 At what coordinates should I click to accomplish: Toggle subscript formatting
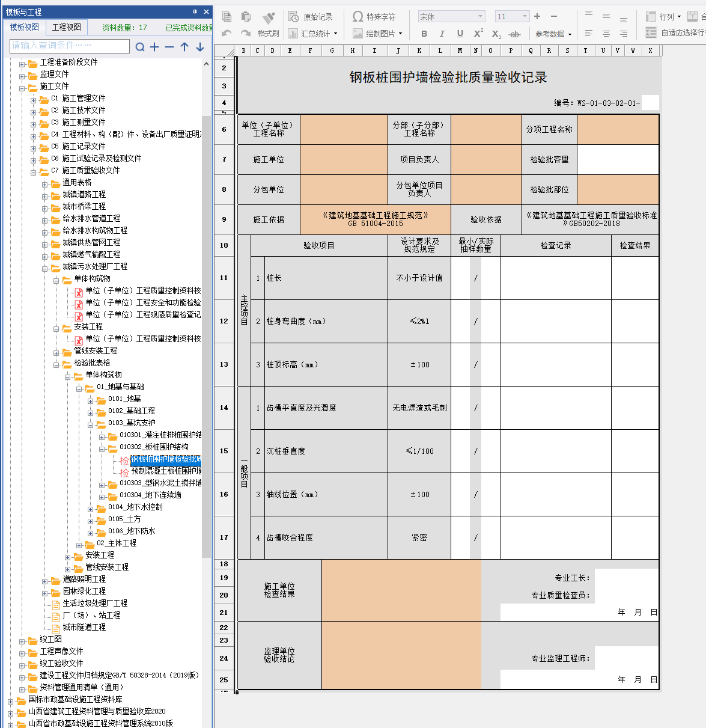click(x=496, y=34)
